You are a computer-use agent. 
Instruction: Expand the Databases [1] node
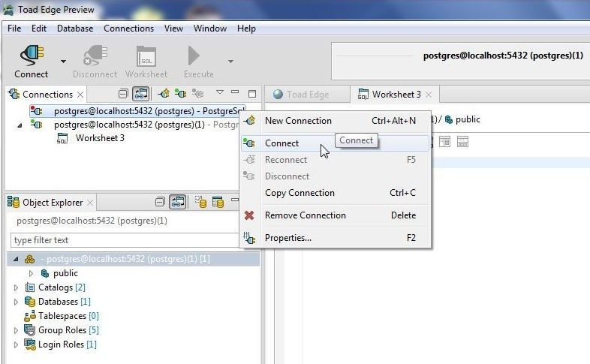tap(16, 302)
